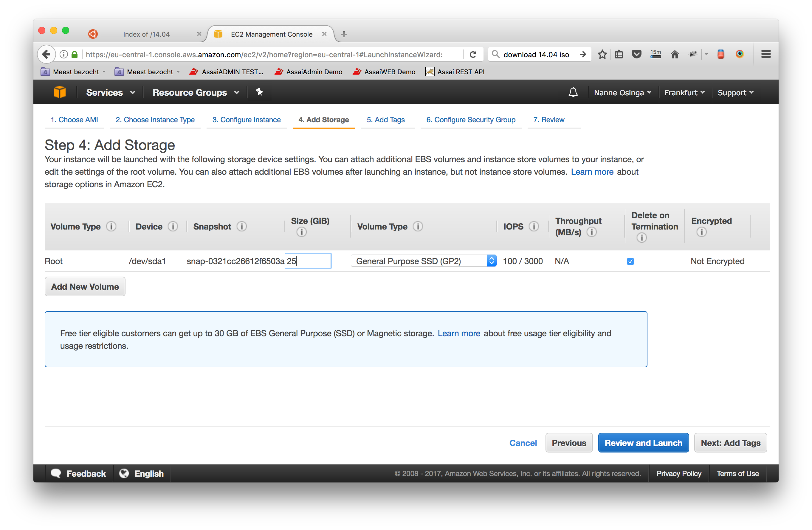Click the info icon under Size (GiB)
The width and height of the screenshot is (812, 530).
click(x=302, y=232)
